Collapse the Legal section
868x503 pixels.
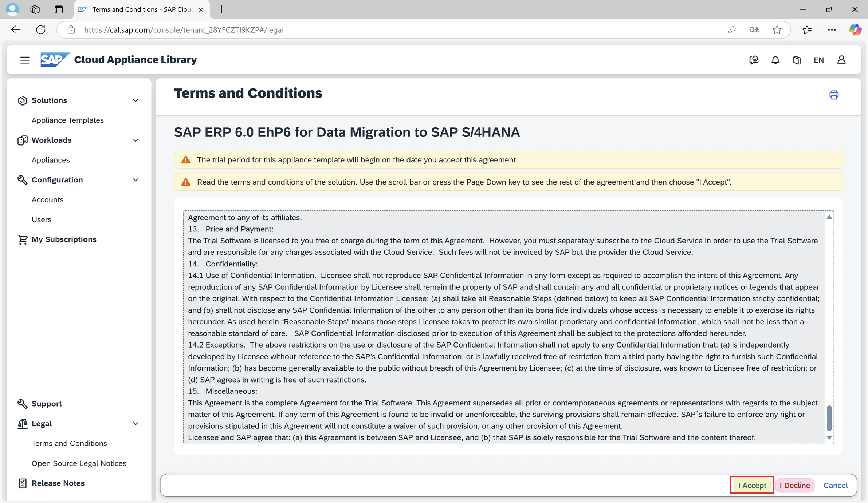click(x=135, y=424)
